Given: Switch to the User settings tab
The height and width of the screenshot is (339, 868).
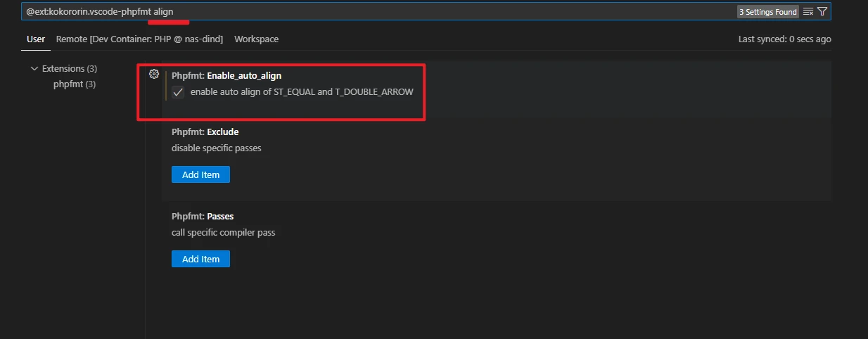Looking at the screenshot, I should click(36, 39).
